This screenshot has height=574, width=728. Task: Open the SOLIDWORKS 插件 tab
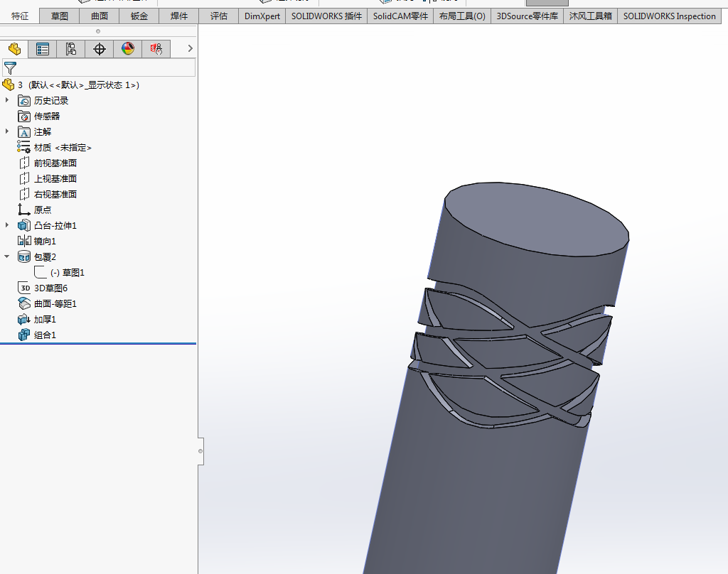pyautogui.click(x=326, y=16)
